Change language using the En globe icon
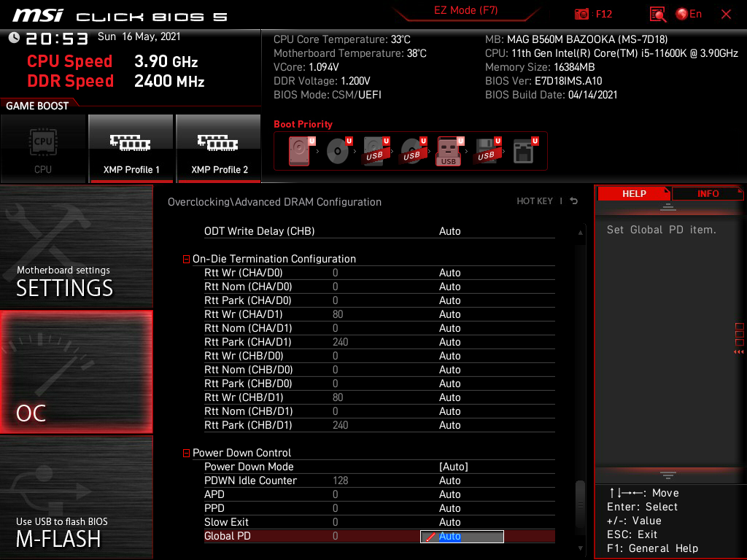Viewport: 747px width, 560px height. 689,14
